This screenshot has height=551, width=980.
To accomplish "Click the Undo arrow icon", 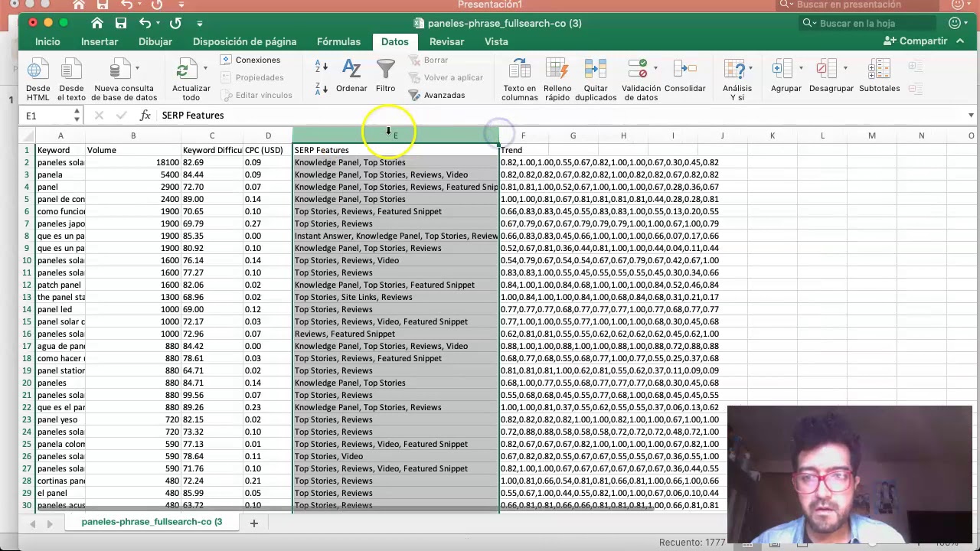I will point(144,23).
